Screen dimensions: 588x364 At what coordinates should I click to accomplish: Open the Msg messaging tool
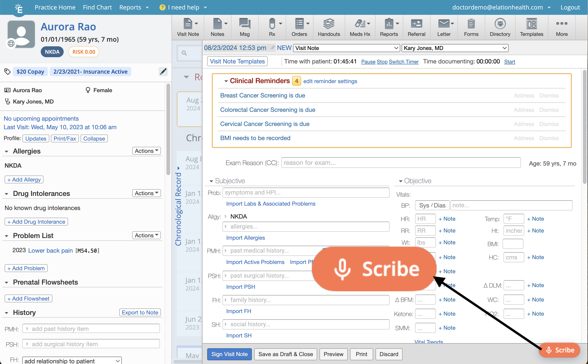click(x=244, y=26)
